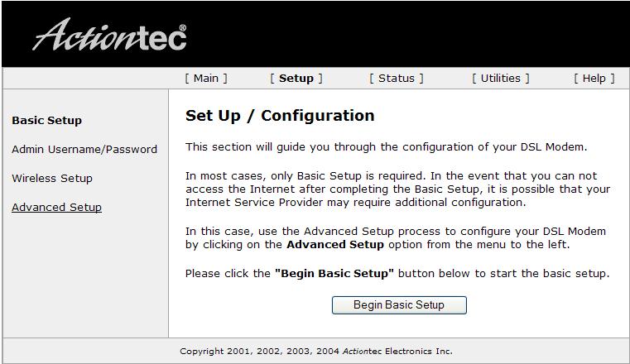Click bold Advanced Setup text in paragraph
Viewport: 630px width, 364px height.
click(x=335, y=244)
